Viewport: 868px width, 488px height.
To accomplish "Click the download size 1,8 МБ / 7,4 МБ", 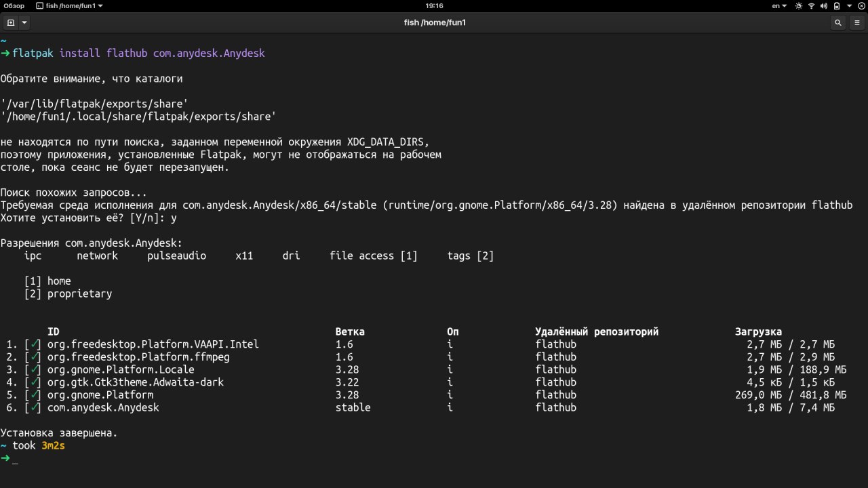I will point(791,408).
